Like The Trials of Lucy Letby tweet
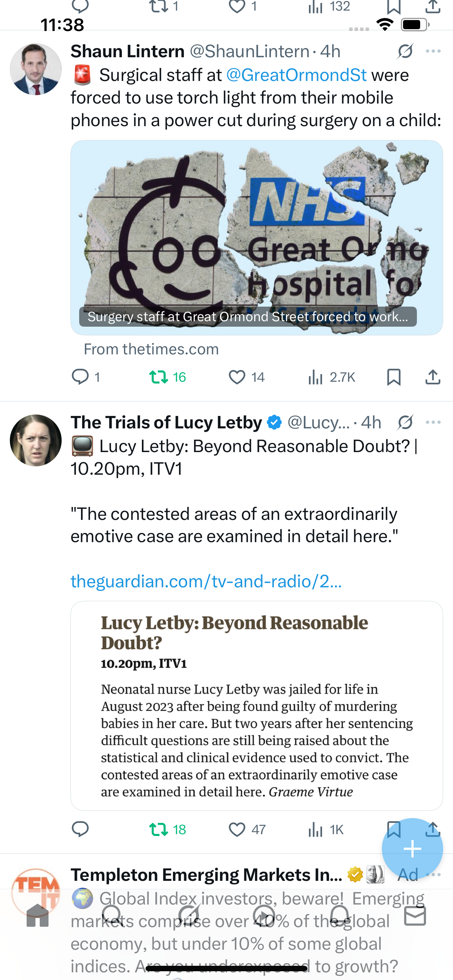This screenshot has width=453, height=980. (x=237, y=829)
